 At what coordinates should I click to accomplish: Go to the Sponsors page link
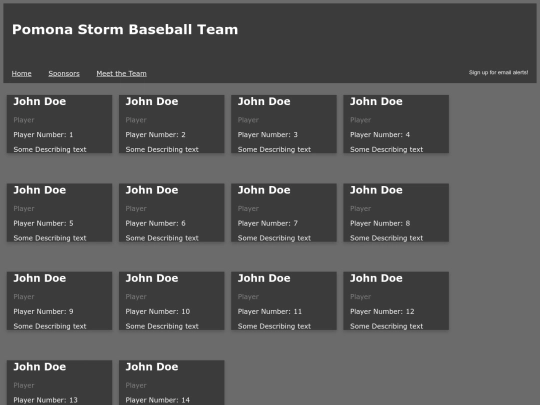tap(64, 73)
